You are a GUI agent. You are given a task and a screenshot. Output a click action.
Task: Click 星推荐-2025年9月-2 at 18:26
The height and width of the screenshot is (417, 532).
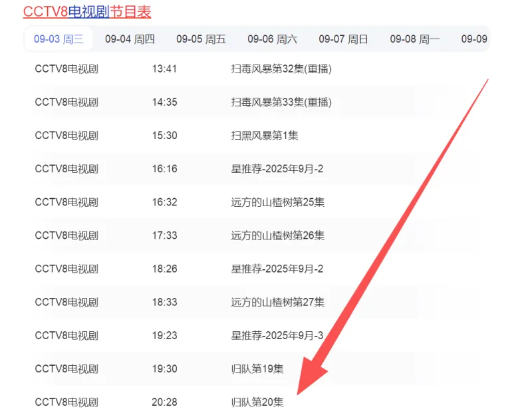[277, 269]
